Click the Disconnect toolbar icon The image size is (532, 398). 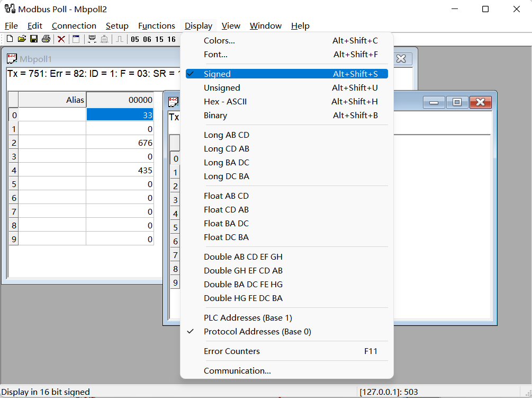pyautogui.click(x=104, y=39)
